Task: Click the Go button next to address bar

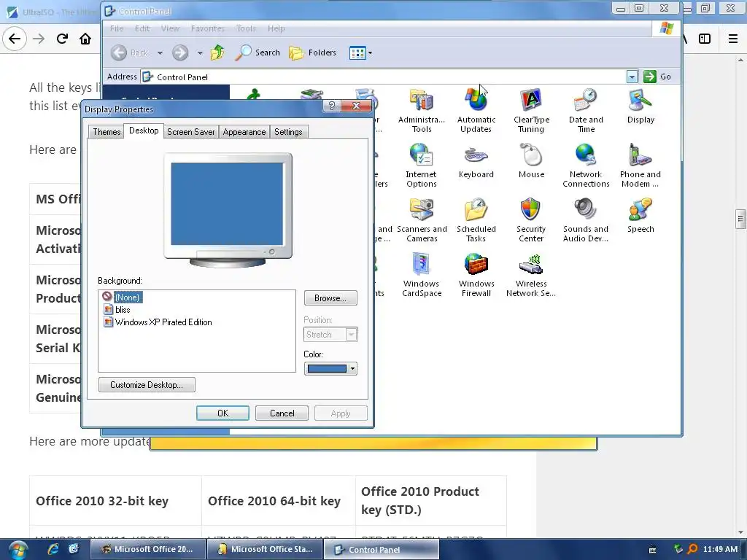Action: tap(657, 77)
